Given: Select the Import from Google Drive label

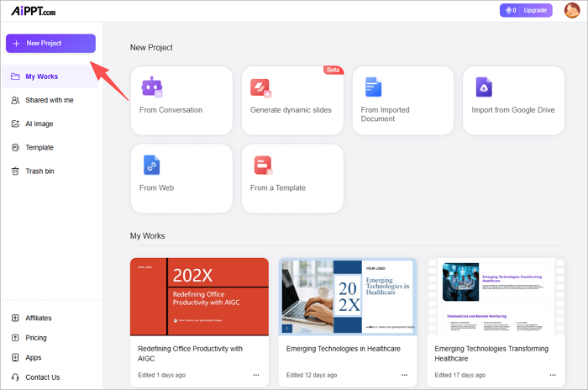Looking at the screenshot, I should click(x=513, y=110).
